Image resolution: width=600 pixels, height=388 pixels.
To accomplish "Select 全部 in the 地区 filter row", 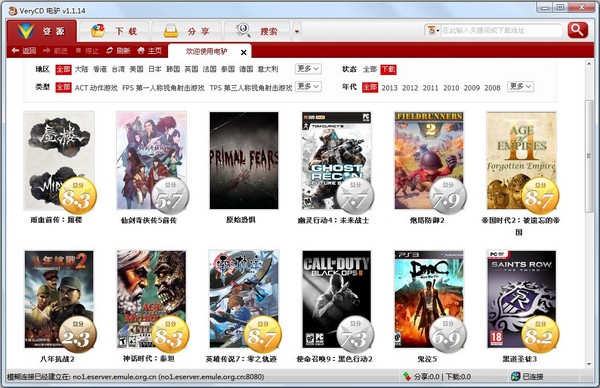I will point(64,69).
